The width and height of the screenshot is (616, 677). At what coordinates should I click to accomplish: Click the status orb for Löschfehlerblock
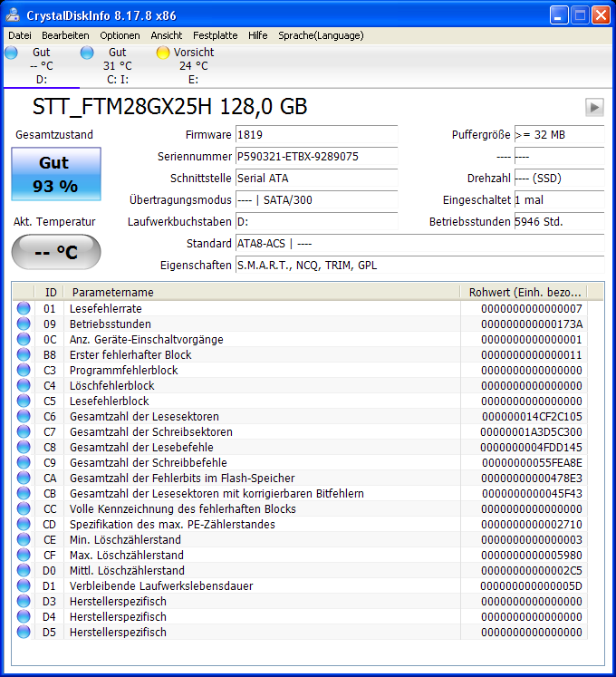click(x=24, y=385)
